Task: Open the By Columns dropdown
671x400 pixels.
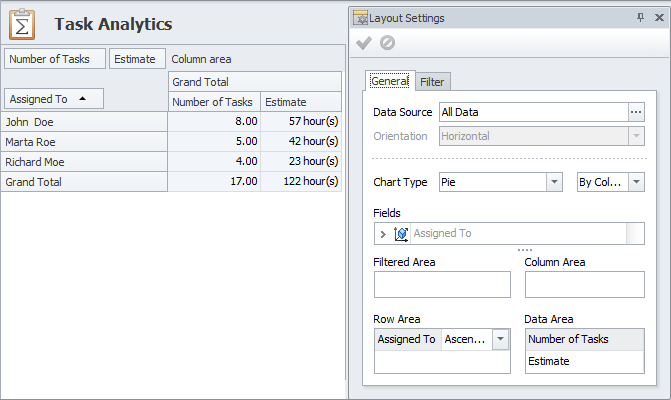Action: (636, 182)
